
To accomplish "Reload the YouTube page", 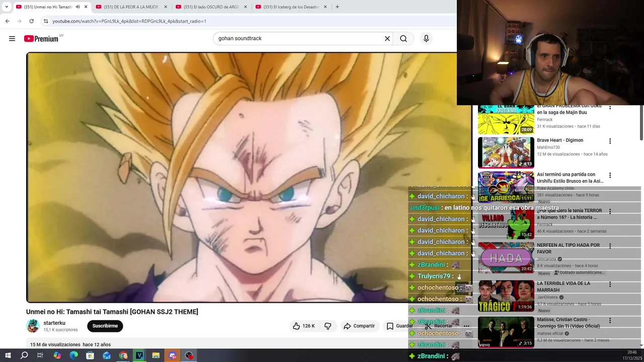I will (31, 21).
